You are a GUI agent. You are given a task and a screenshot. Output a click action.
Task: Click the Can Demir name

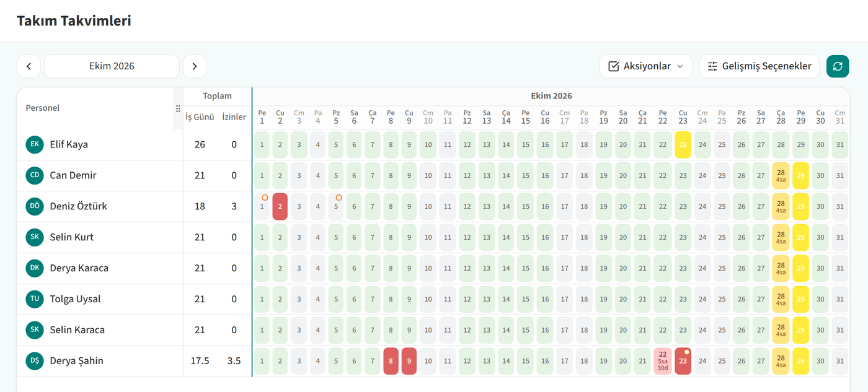[73, 175]
